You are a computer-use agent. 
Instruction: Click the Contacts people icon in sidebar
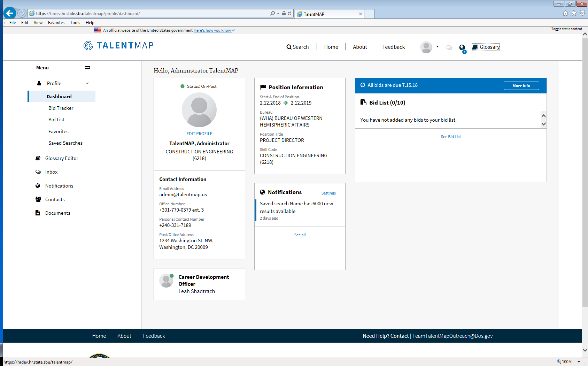point(38,199)
